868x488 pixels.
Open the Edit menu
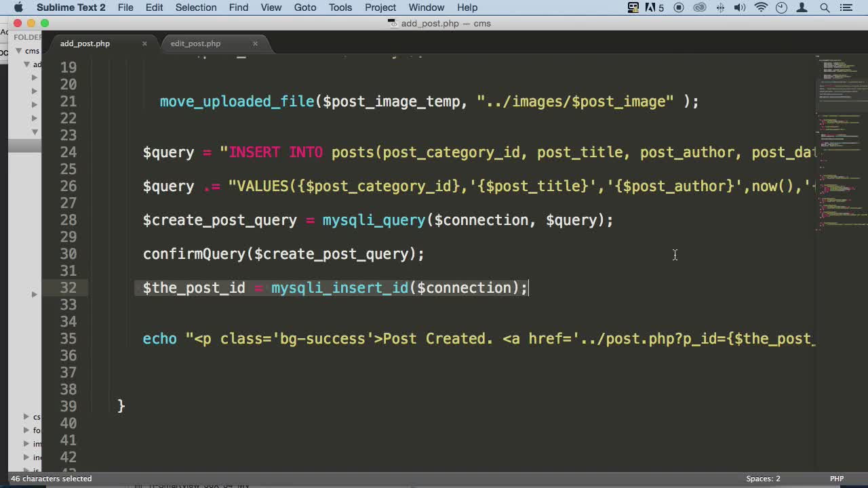pos(154,7)
